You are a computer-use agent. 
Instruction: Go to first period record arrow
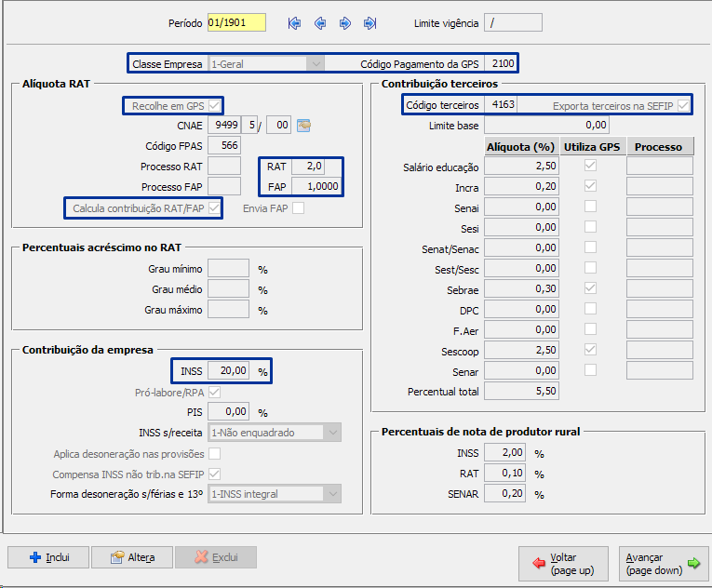tap(295, 23)
